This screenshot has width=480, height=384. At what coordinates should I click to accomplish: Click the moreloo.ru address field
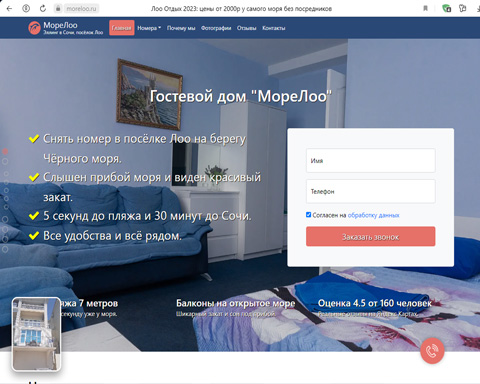[81, 8]
